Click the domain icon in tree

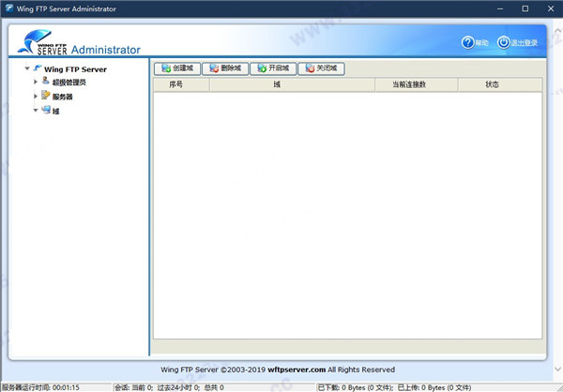point(46,110)
